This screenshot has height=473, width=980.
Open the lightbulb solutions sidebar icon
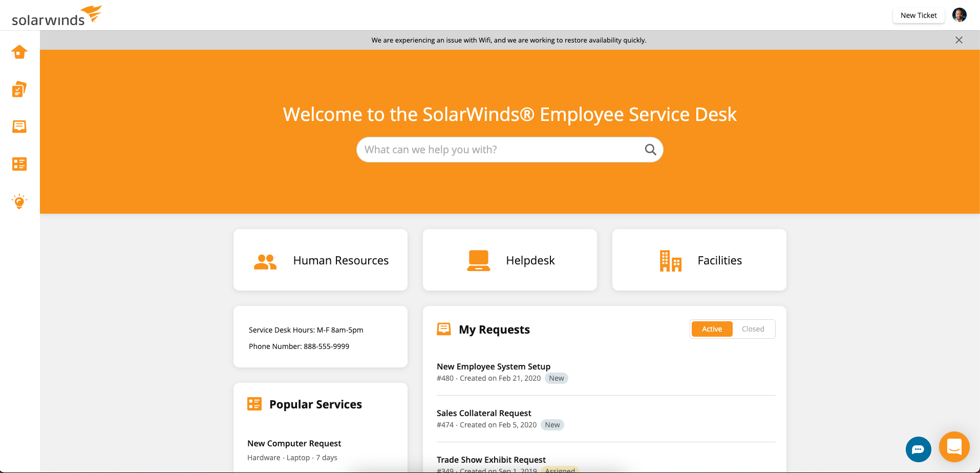pyautogui.click(x=19, y=201)
